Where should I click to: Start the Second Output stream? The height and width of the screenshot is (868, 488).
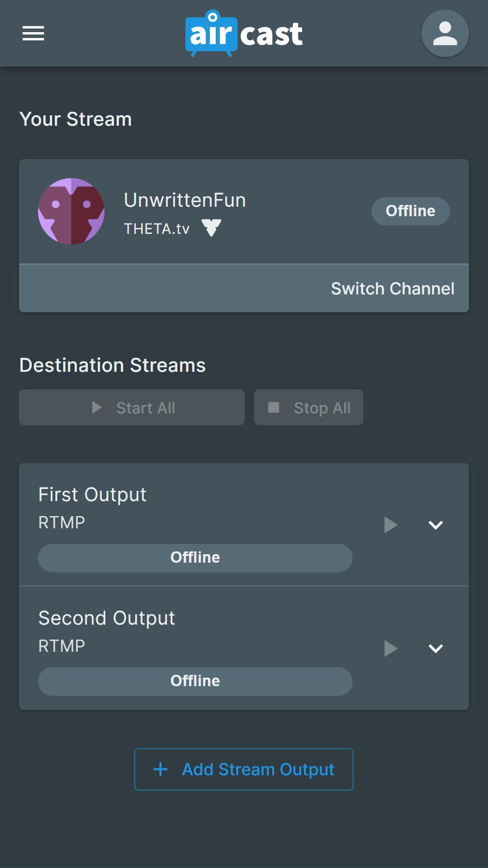click(390, 648)
